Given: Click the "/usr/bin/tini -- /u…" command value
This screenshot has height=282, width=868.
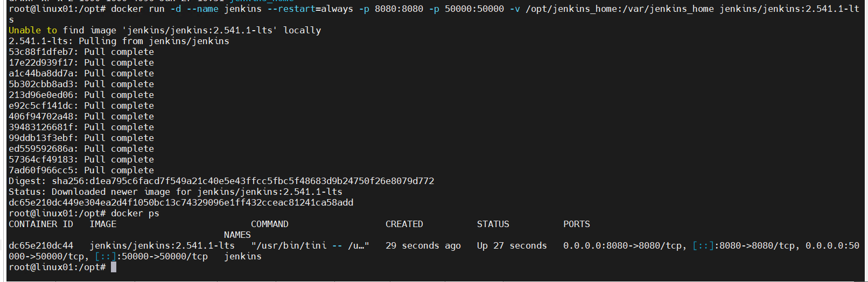Looking at the screenshot, I should tap(310, 245).
